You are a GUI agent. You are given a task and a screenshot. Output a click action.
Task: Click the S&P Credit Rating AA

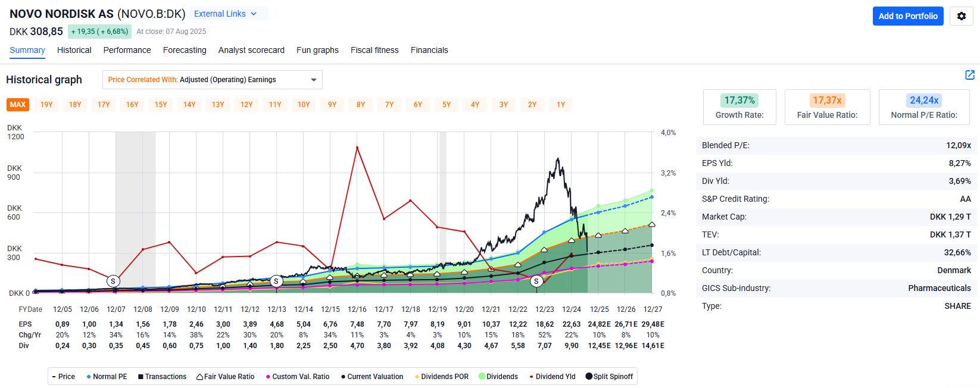[966, 199]
